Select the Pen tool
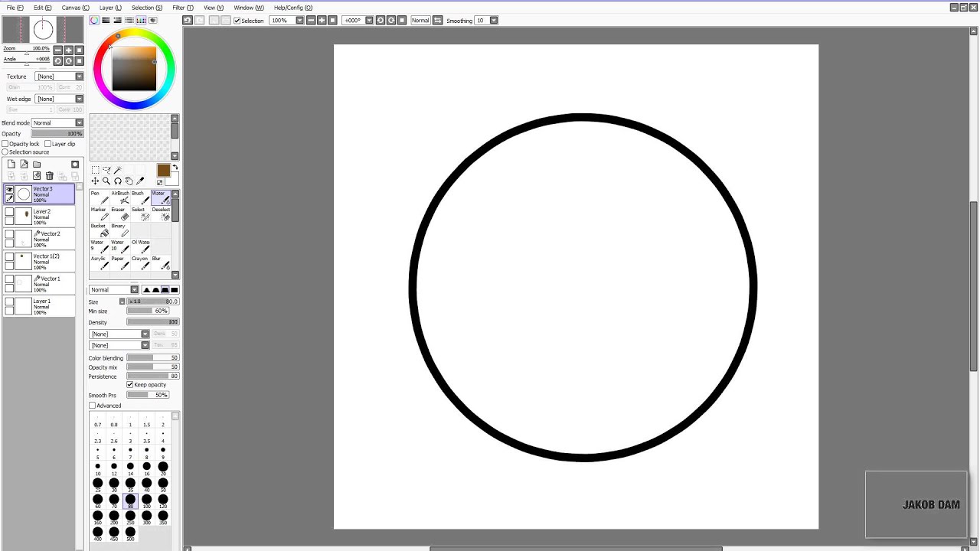Viewport: 980px width, 551px height. point(98,197)
